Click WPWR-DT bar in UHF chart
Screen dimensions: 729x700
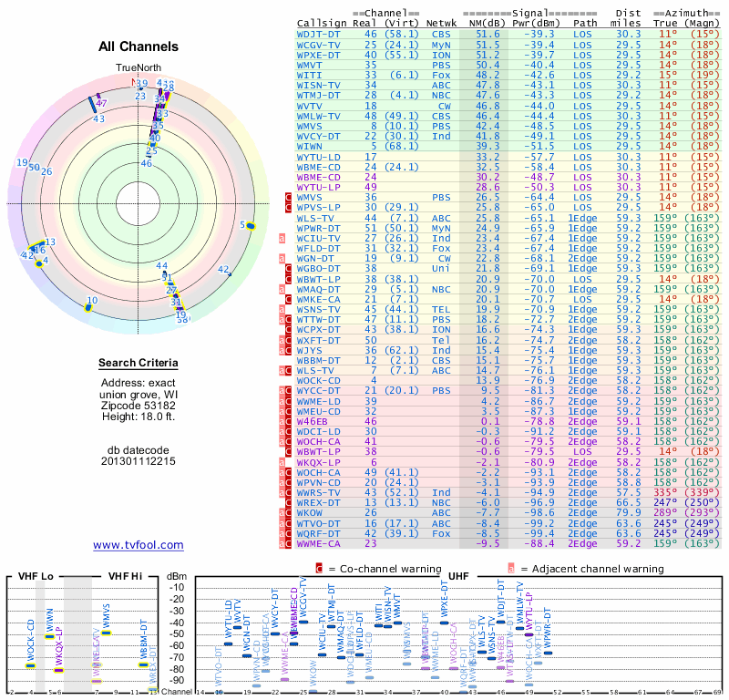[x=549, y=653]
